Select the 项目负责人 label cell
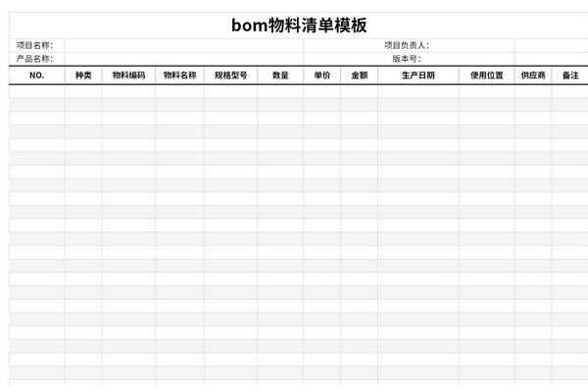The width and height of the screenshot is (588, 392). (407, 45)
